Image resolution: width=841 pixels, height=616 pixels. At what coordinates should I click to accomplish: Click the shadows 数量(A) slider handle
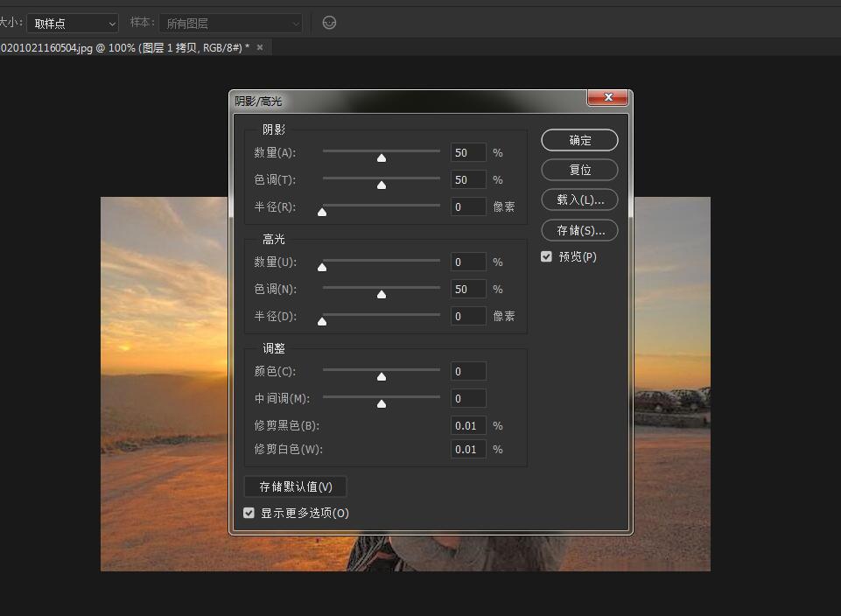pos(381,157)
